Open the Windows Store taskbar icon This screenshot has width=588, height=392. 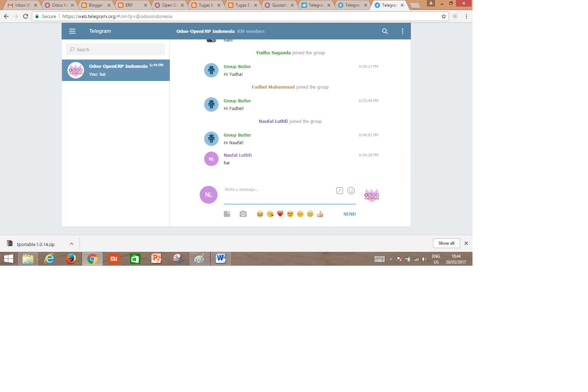[x=135, y=259]
